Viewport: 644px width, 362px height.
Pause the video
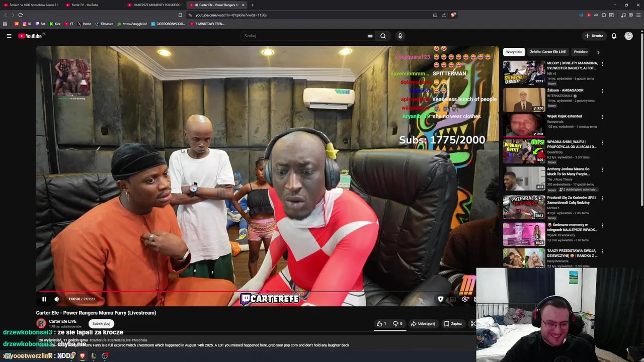coord(44,299)
